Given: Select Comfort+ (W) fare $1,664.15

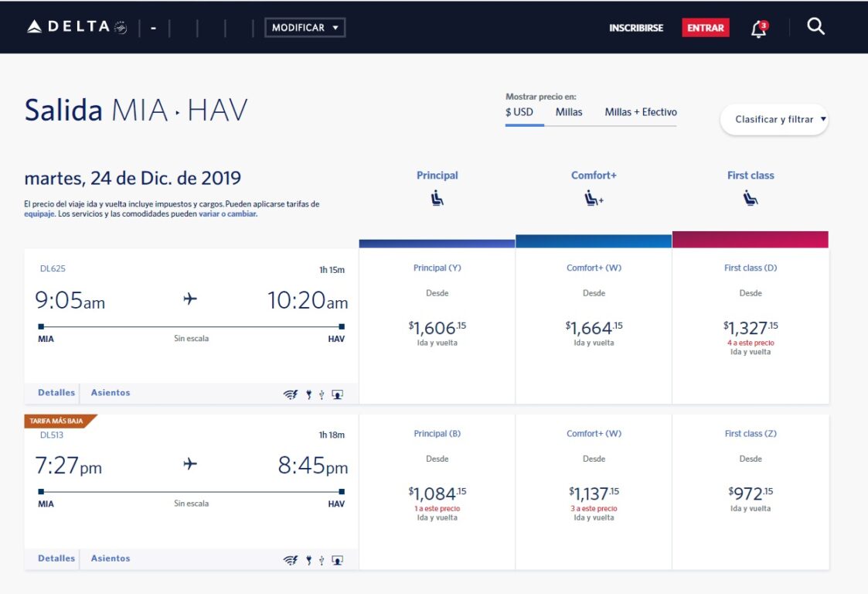Looking at the screenshot, I should click(594, 326).
